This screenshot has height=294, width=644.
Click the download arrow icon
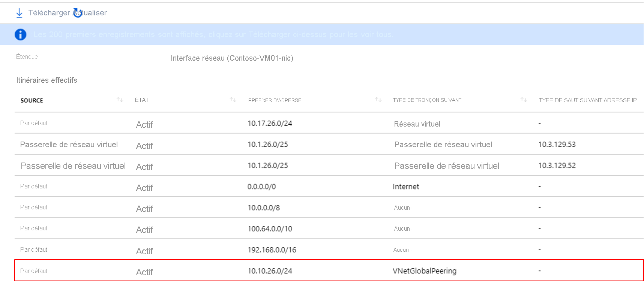click(x=19, y=13)
